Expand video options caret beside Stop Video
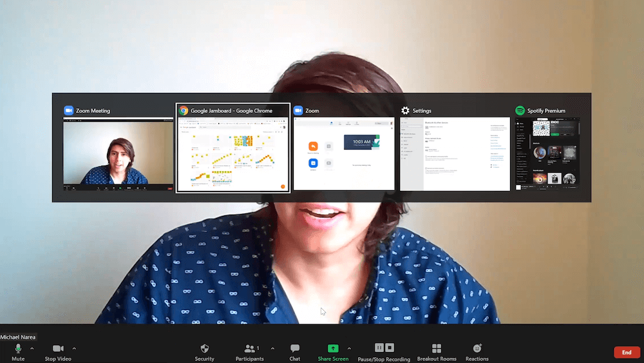The image size is (644, 363). pyautogui.click(x=74, y=349)
